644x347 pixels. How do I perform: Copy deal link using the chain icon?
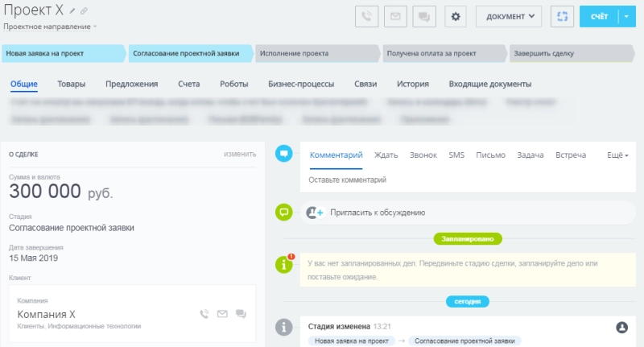click(84, 11)
